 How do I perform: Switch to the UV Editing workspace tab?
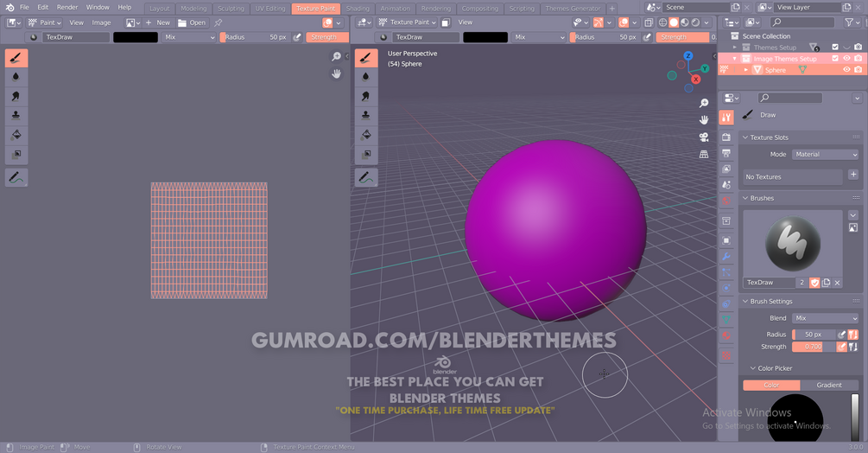click(x=270, y=9)
